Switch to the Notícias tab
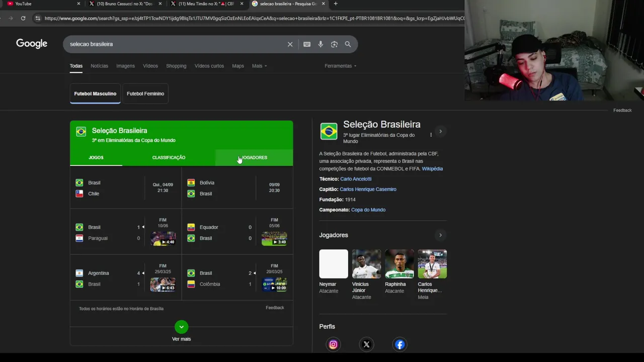 click(x=99, y=66)
